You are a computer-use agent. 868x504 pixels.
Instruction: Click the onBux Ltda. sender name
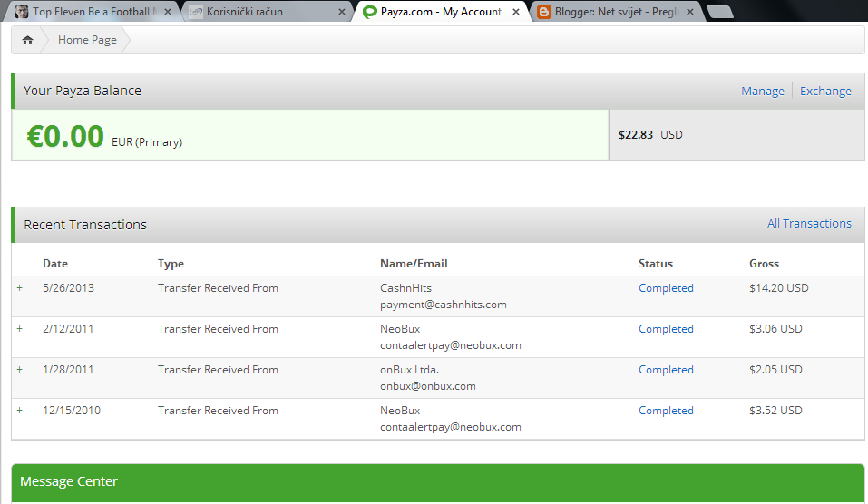click(409, 370)
